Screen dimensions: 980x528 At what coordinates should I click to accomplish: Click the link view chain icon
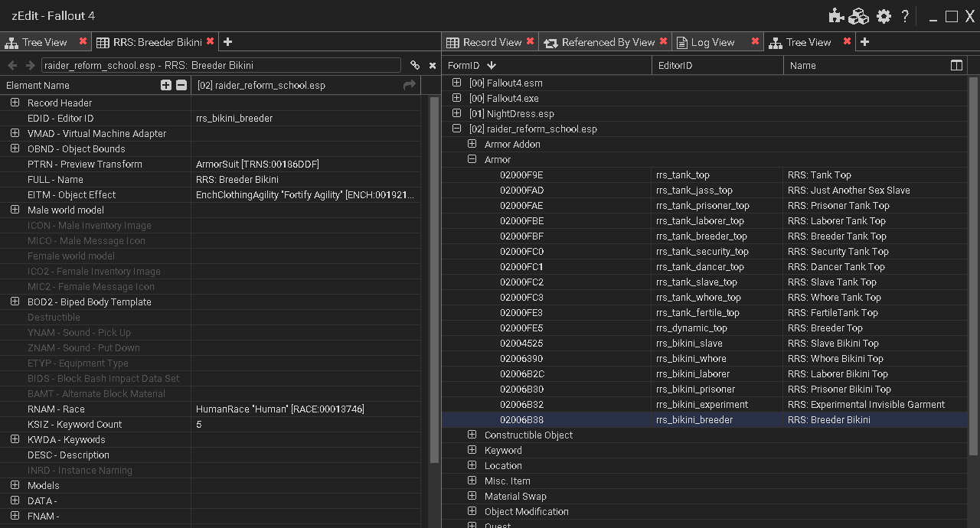pyautogui.click(x=415, y=66)
